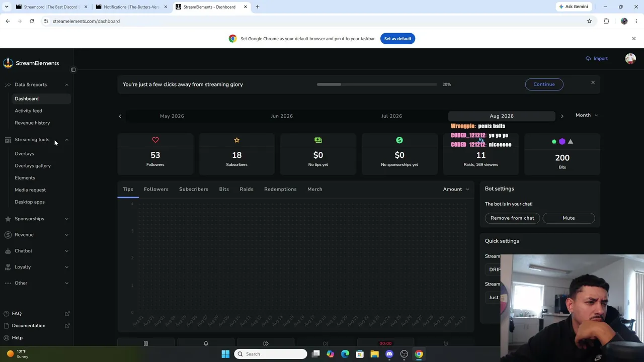Reload the StreamElements page
Viewport: 644px width, 362px height.
32,21
